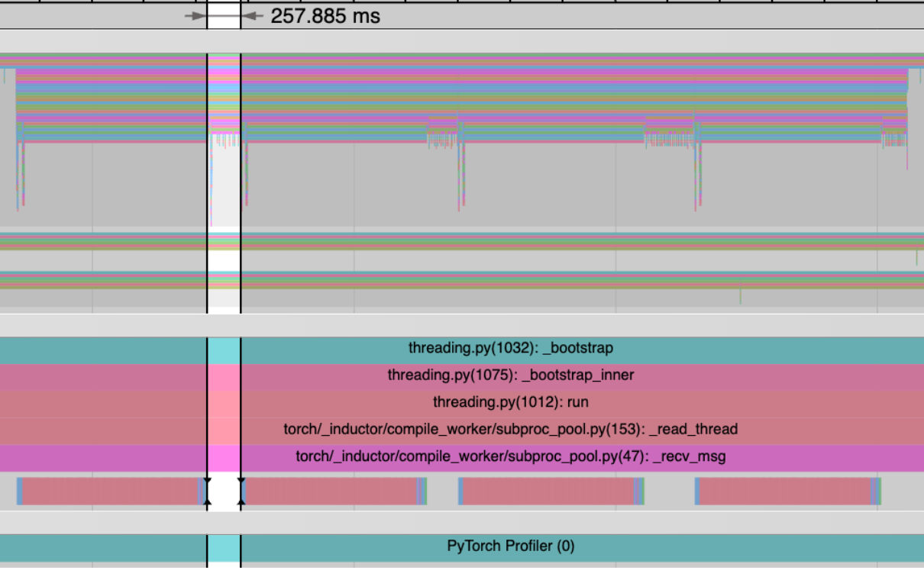924x577 pixels.
Task: Click the threading.py(1075): _bootstrap_inner slice
Action: [510, 376]
